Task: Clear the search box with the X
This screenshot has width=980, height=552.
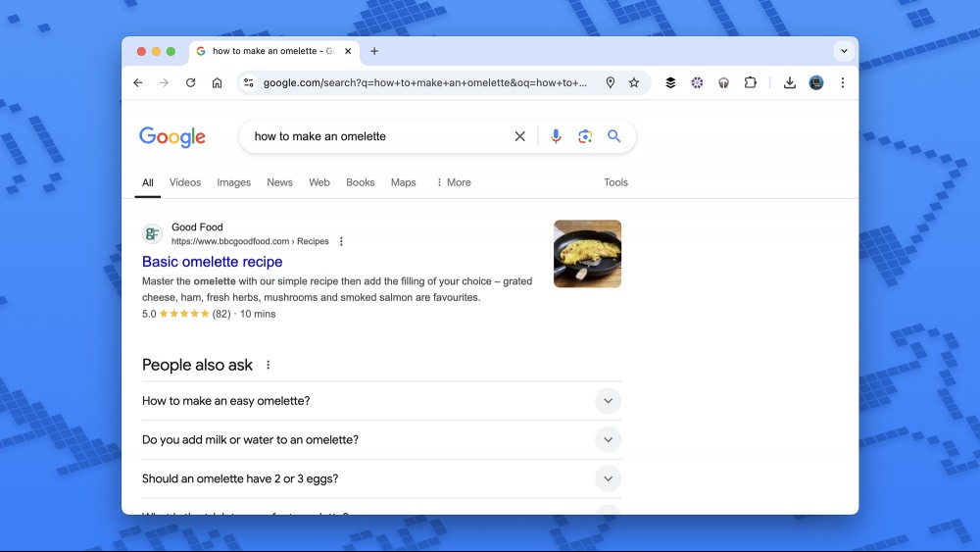Action: (519, 136)
